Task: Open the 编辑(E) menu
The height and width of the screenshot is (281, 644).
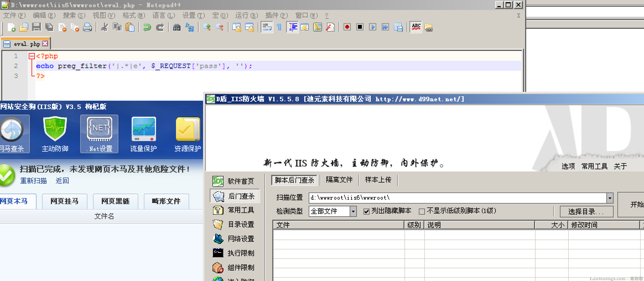Action: tap(44, 15)
